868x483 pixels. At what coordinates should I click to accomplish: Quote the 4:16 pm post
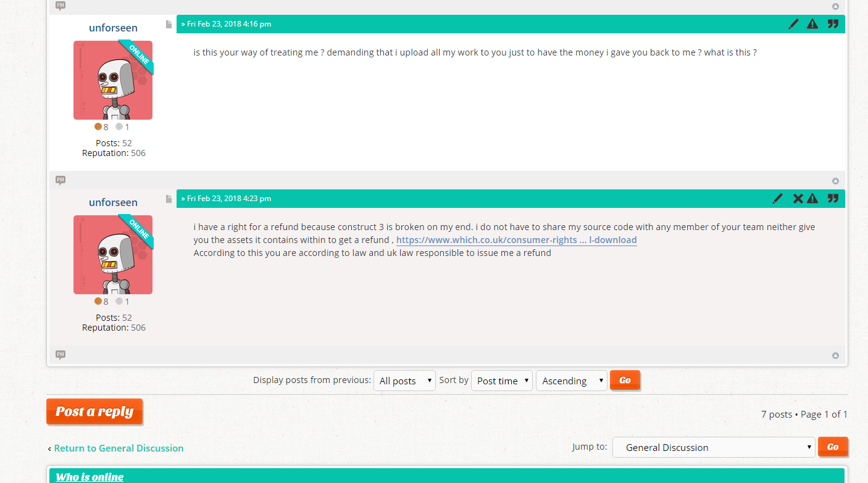(x=833, y=24)
